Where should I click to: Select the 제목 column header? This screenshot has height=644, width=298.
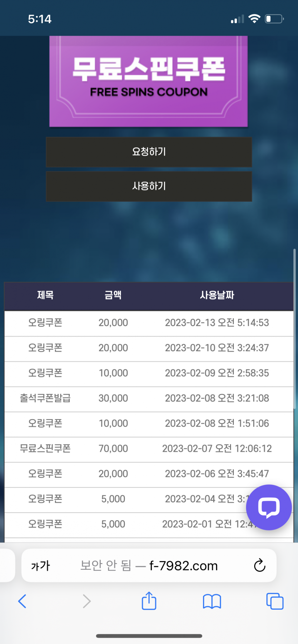pyautogui.click(x=45, y=295)
